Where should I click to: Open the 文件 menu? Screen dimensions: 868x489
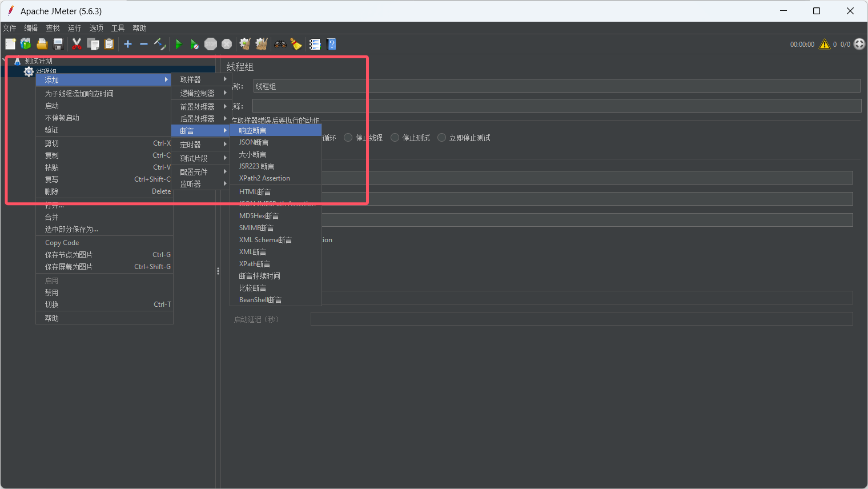pyautogui.click(x=10, y=28)
